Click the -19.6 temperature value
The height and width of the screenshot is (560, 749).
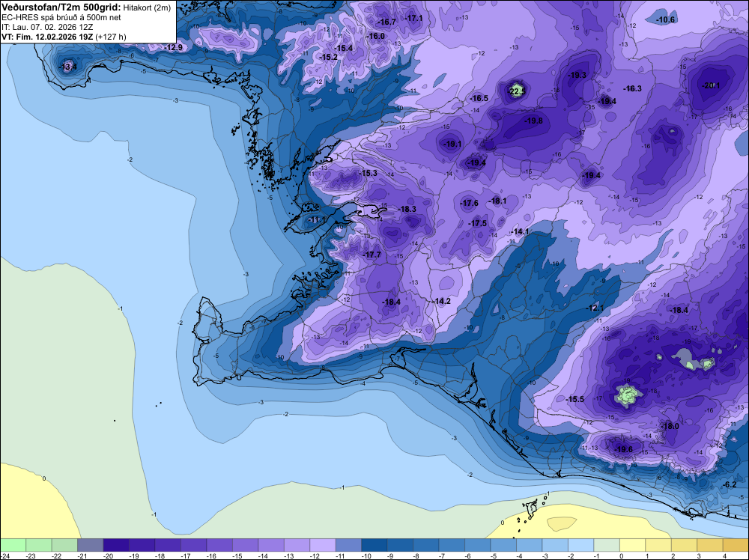coord(623,449)
